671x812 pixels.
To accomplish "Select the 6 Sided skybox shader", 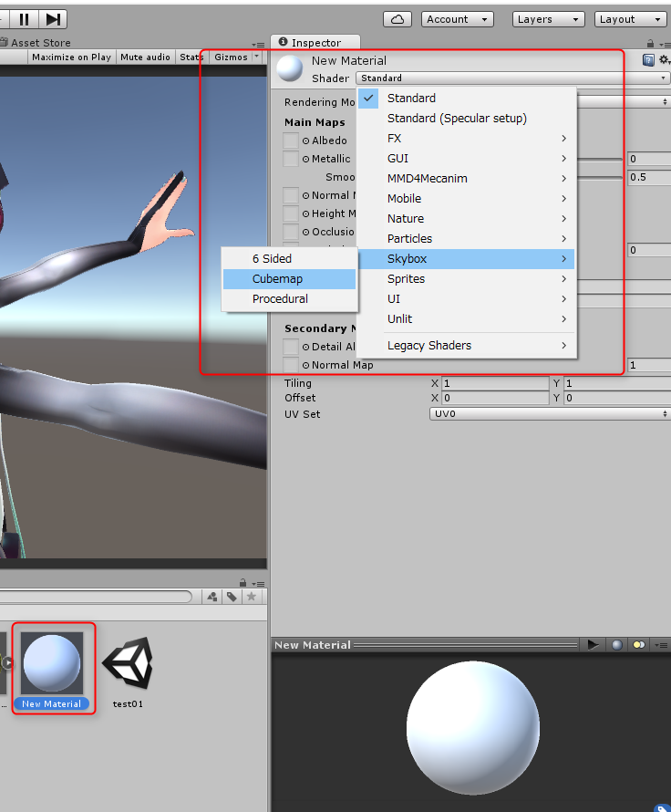I will tap(289, 259).
